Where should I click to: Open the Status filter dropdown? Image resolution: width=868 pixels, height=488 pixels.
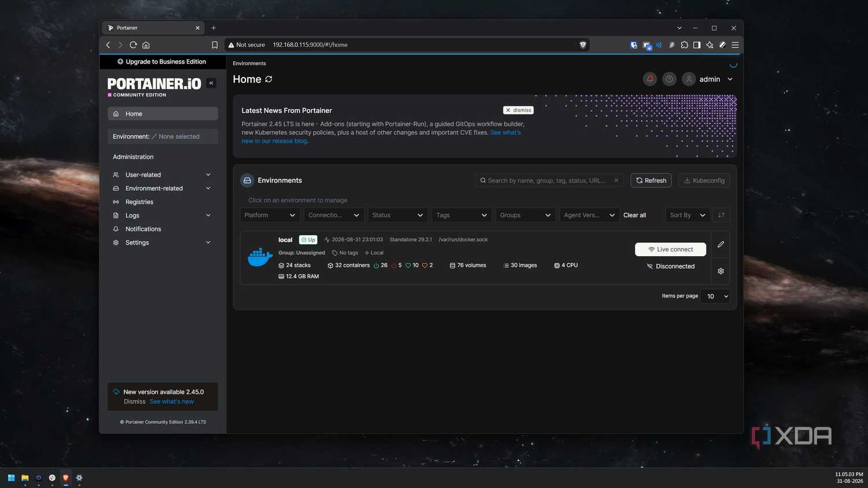click(398, 215)
